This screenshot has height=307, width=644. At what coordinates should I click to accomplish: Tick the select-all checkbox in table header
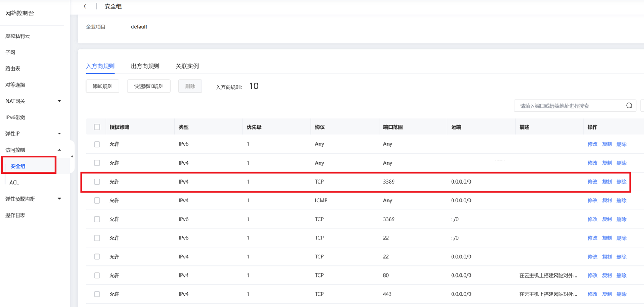point(97,127)
